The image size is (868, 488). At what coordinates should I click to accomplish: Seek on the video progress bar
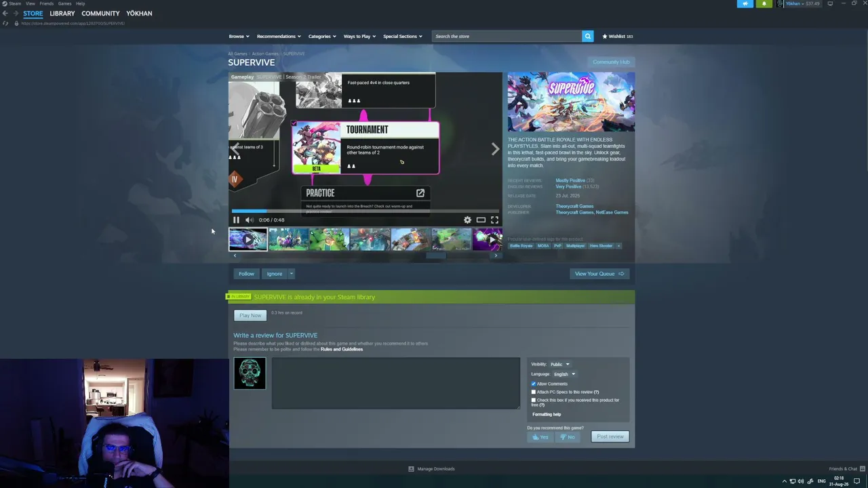click(366, 211)
